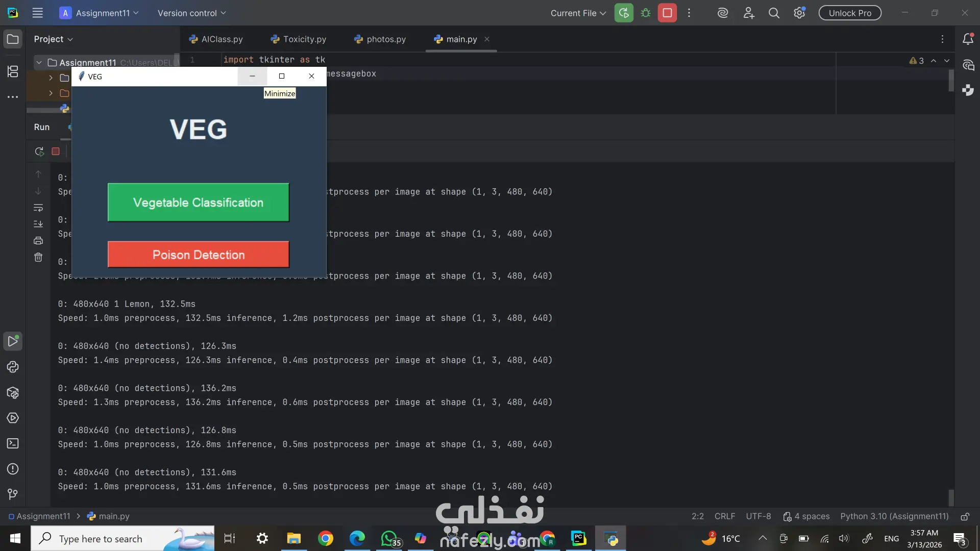This screenshot has height=551, width=980.
Task: Open the Terminal tool window
Action: [x=13, y=444]
